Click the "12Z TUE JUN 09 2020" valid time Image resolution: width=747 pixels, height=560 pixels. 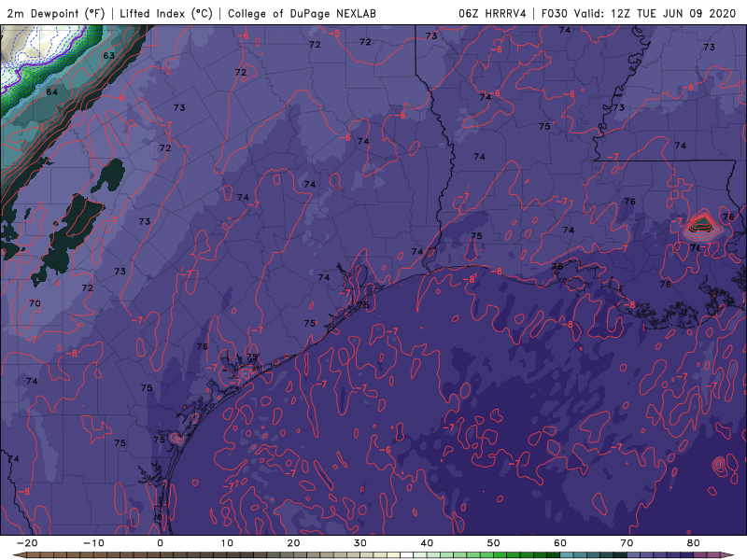673,13
